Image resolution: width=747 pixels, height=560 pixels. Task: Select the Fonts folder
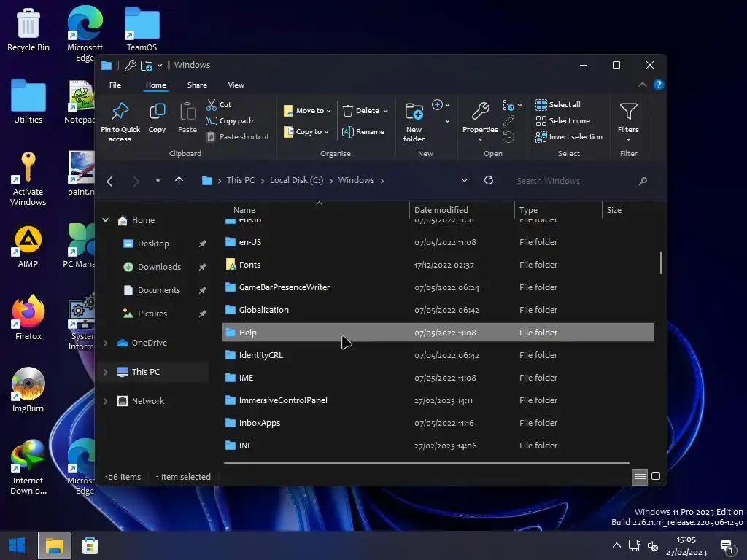[x=438, y=265]
